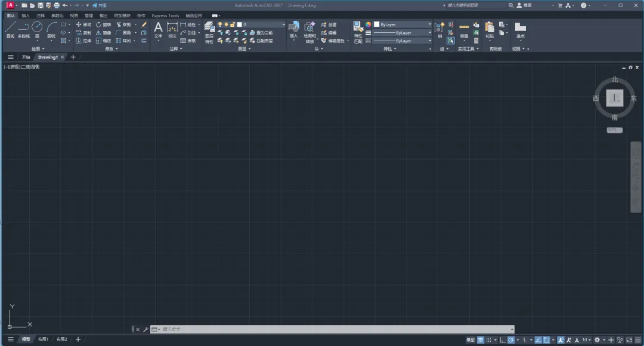The width and height of the screenshot is (644, 346).
Task: Click the 缩放 (Scale) tool
Action: [x=103, y=41]
